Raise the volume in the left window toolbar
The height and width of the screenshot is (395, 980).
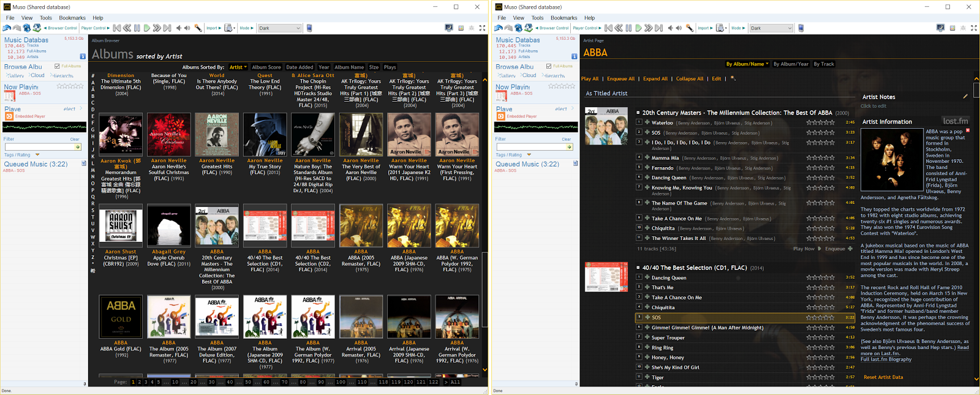(187, 28)
